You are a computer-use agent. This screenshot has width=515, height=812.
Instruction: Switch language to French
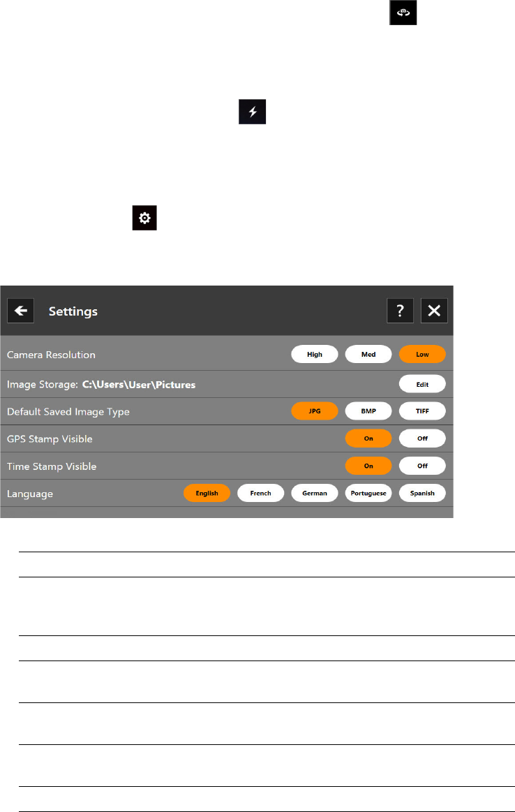[x=261, y=493]
